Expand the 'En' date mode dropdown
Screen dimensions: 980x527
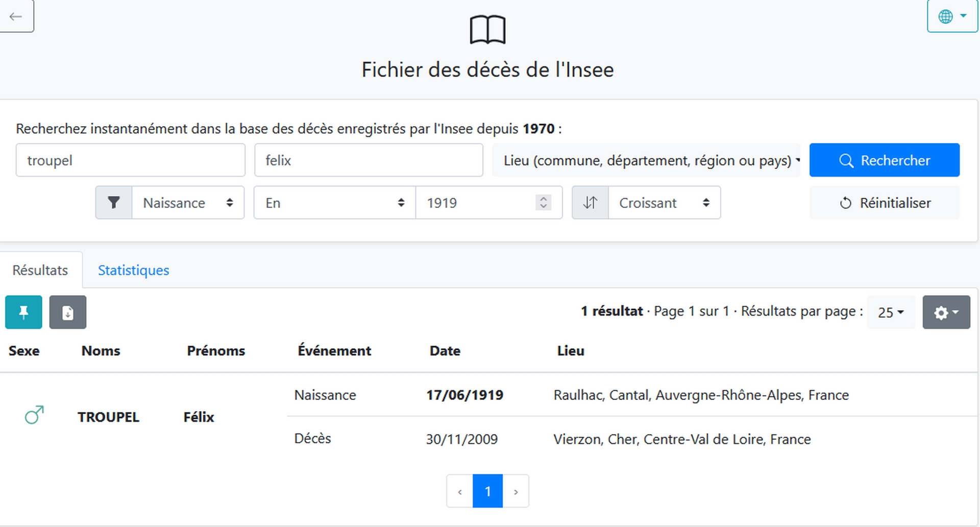(334, 203)
